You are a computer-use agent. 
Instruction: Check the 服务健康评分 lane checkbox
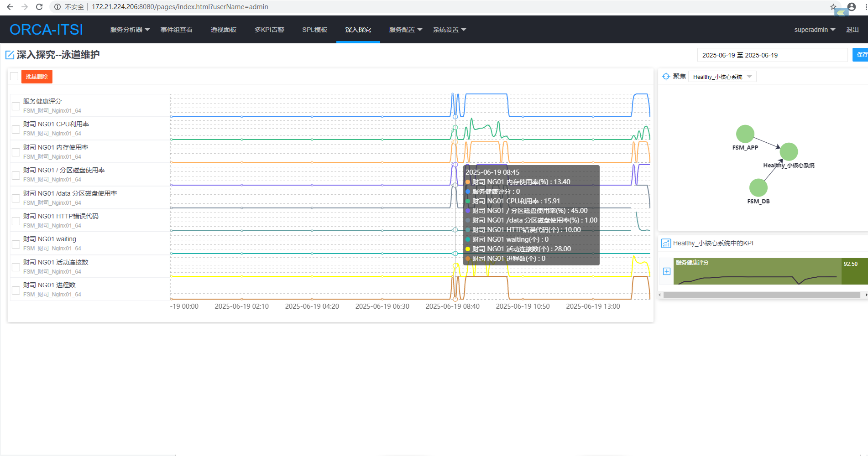tap(16, 106)
